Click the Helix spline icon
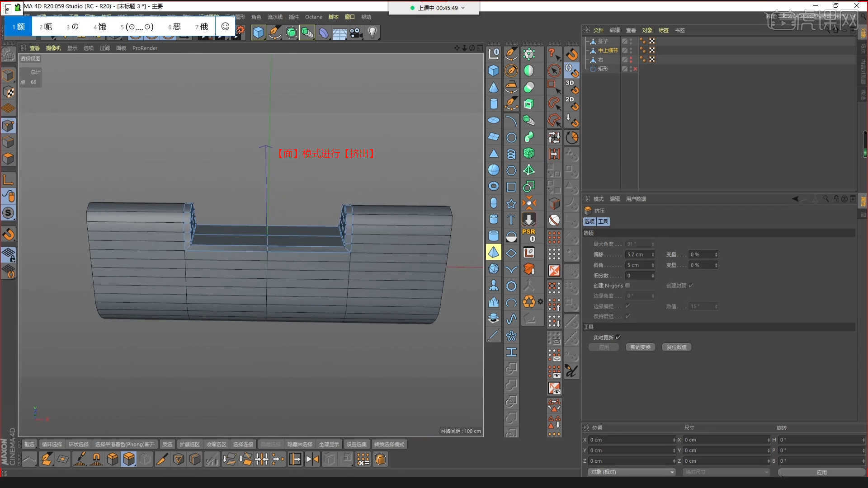Viewport: 868px width, 488px height. click(511, 154)
